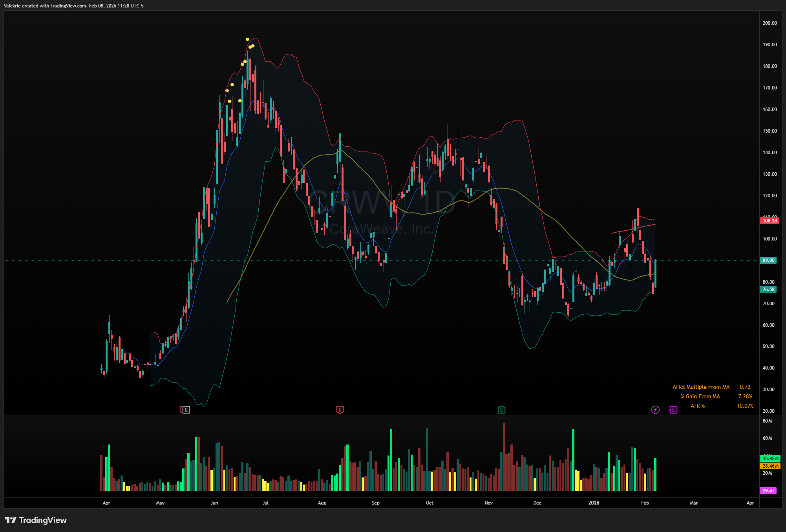
Task: Click the TradingView.com attribution text at top
Action: [x=68, y=6]
